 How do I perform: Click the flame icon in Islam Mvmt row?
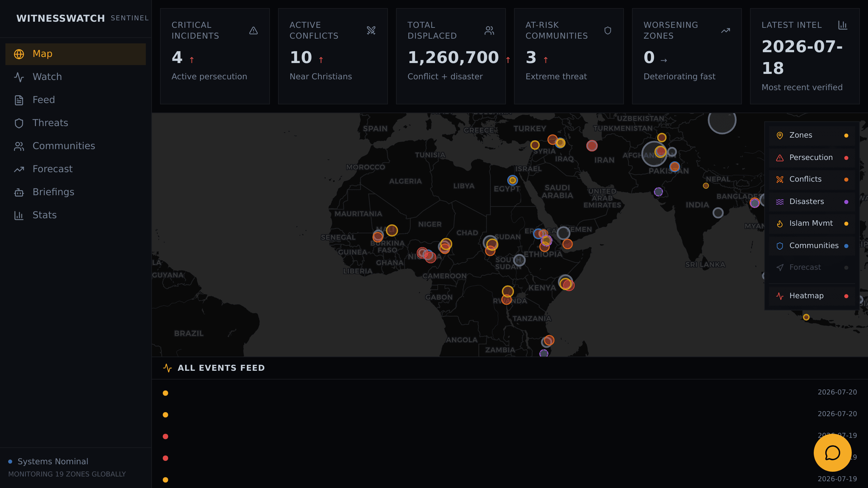point(780,224)
